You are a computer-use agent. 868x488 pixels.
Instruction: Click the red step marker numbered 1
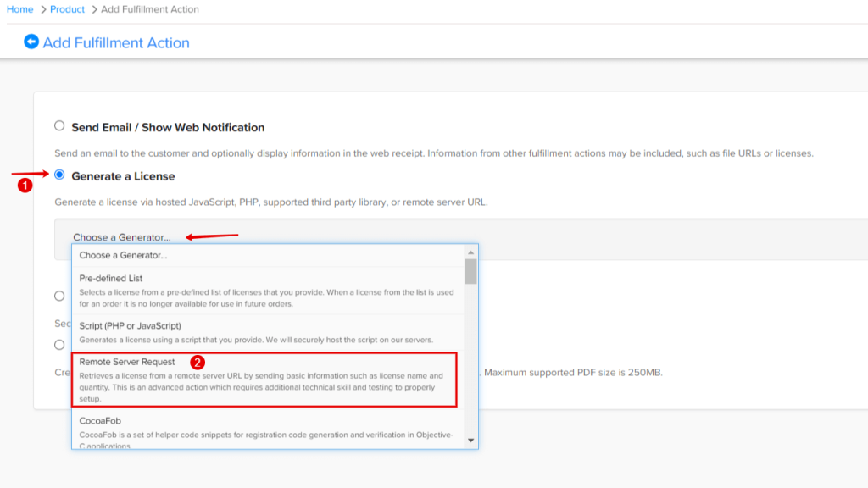(x=25, y=186)
